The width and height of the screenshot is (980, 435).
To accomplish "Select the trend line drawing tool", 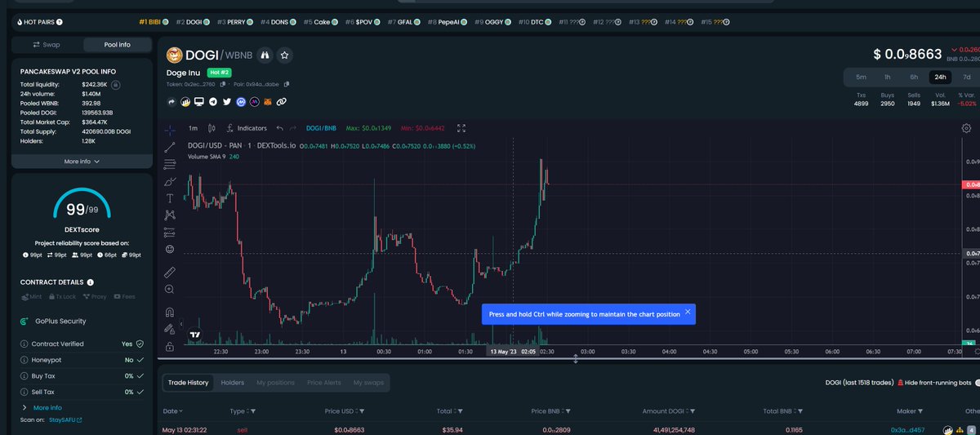I will tap(170, 147).
